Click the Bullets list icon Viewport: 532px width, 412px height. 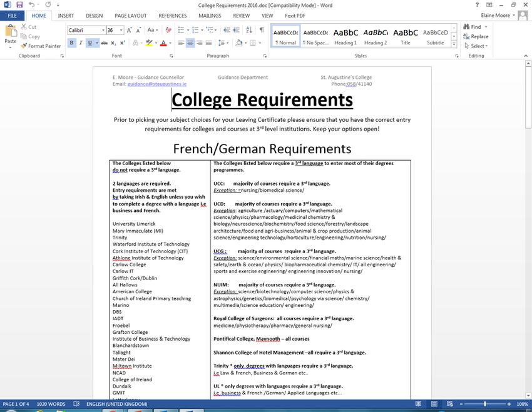pyautogui.click(x=181, y=30)
